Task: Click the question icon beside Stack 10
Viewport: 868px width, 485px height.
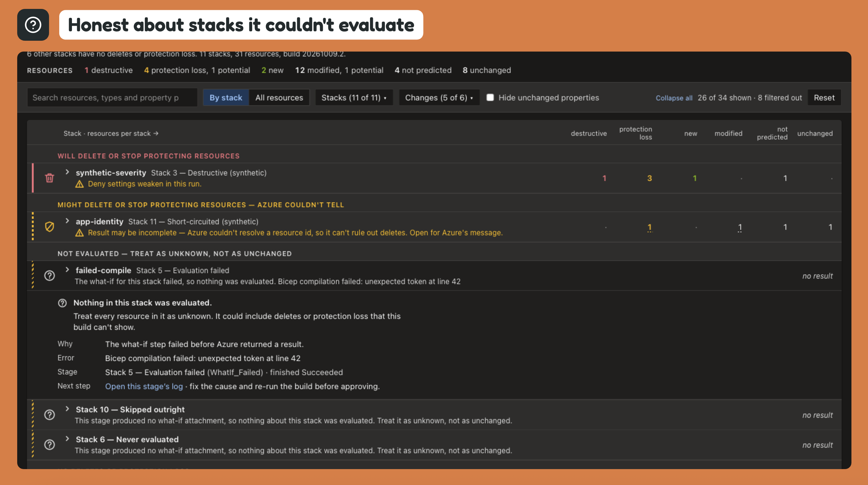Action: [50, 415]
